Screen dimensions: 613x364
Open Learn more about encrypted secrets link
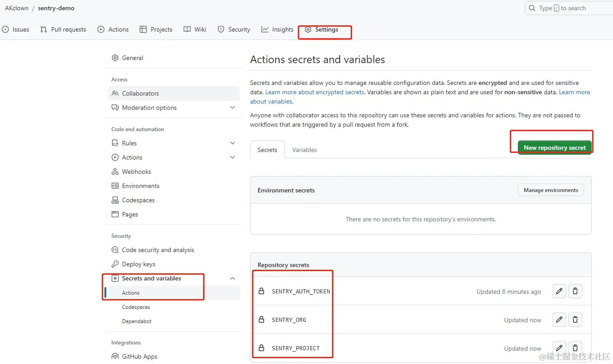pos(315,92)
